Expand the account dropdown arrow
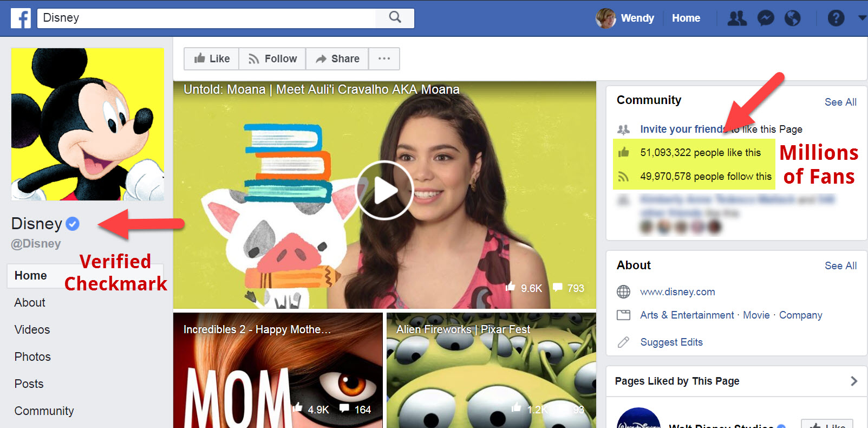The image size is (868, 428). 862,18
